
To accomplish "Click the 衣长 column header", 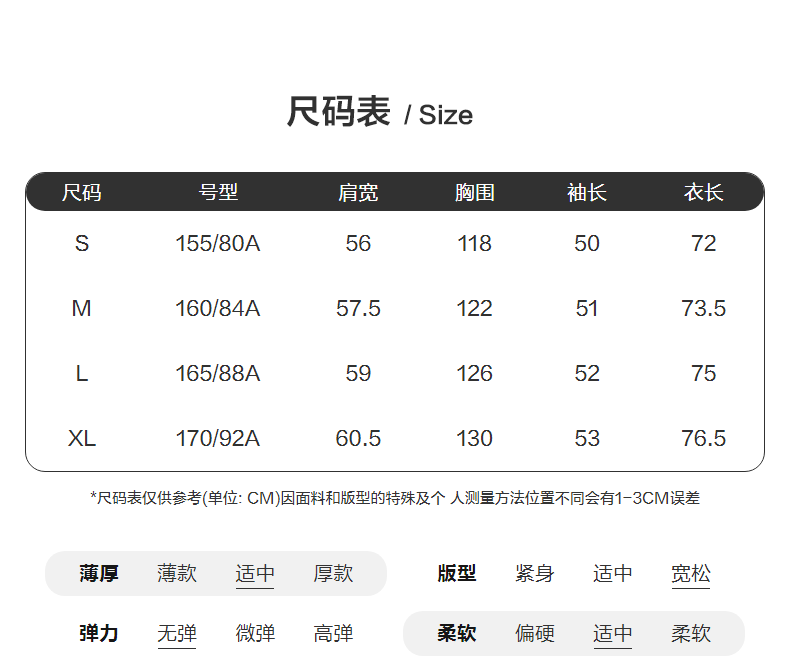I will tap(703, 192).
